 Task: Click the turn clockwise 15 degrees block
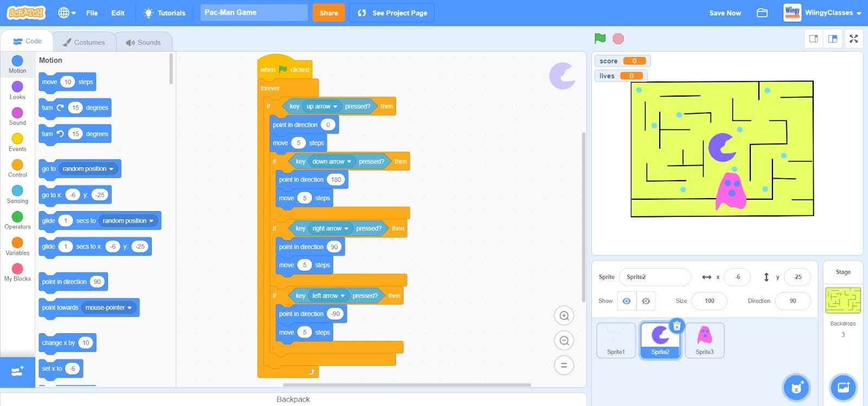(x=75, y=107)
